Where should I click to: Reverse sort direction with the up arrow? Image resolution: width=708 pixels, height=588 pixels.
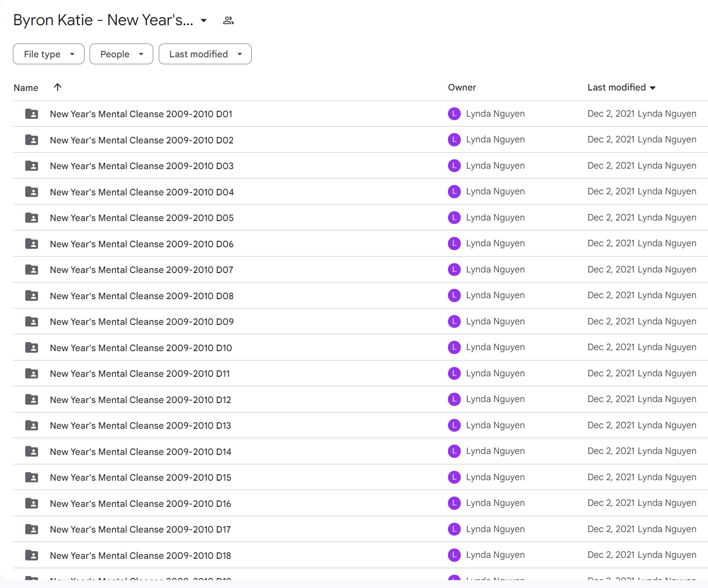57,87
